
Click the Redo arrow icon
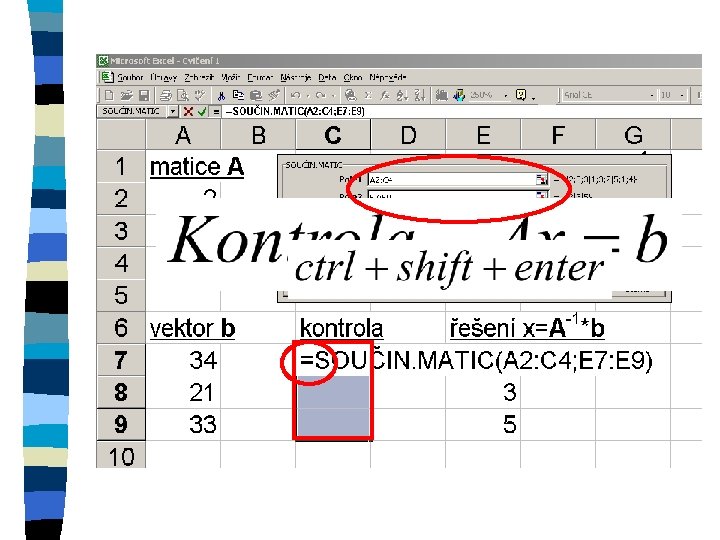(x=321, y=95)
